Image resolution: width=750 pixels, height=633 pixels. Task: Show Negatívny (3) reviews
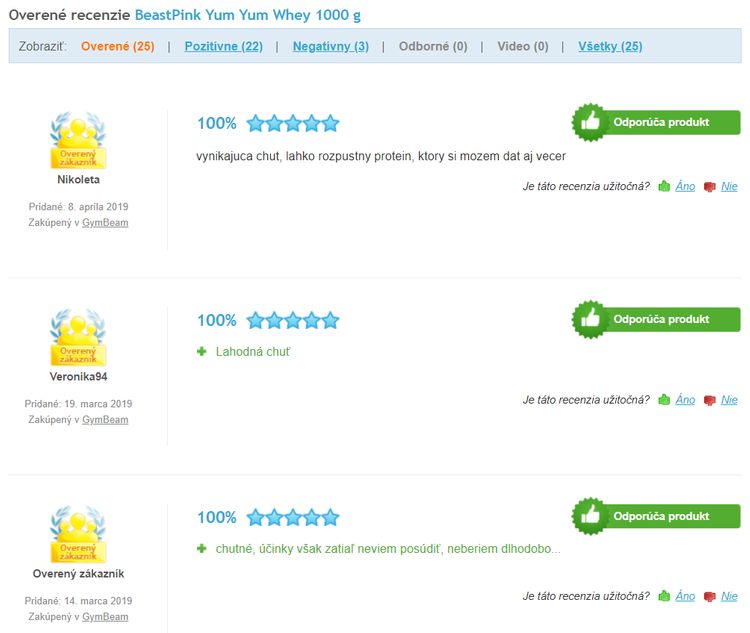pyautogui.click(x=331, y=46)
